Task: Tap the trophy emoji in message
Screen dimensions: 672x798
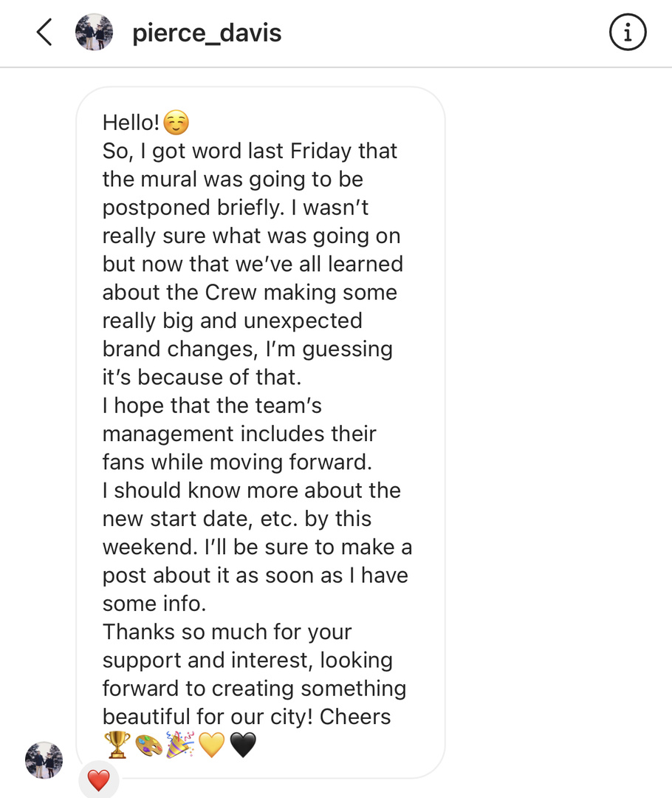Action: tap(117, 745)
